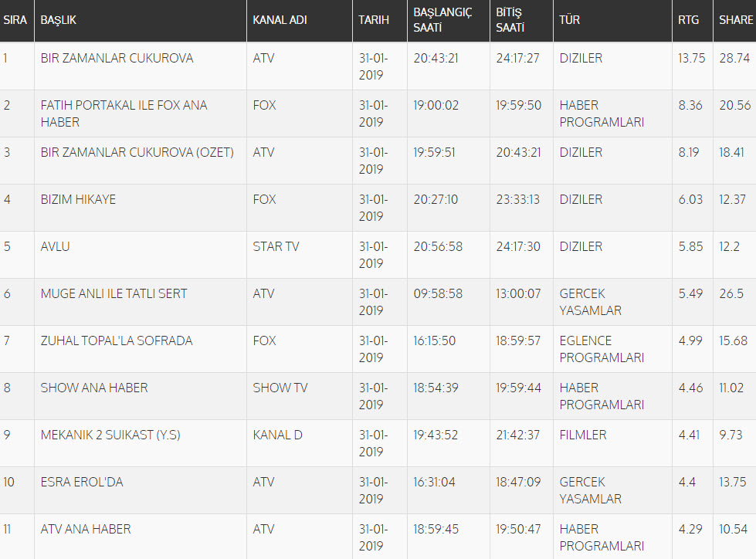Screen dimensions: 756x559
Task: Open MEKANIK 2 SUIKAST (Y.S) title
Action: [110, 435]
